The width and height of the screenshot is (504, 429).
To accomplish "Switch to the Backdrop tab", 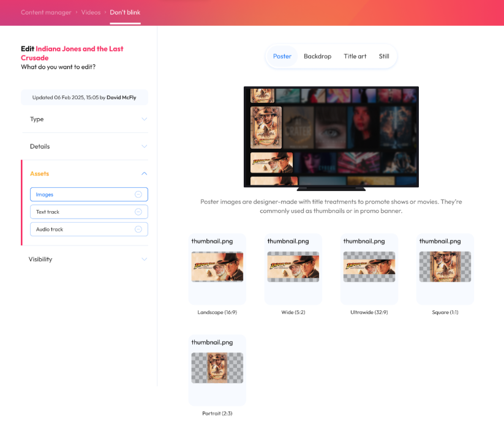I will pos(318,56).
